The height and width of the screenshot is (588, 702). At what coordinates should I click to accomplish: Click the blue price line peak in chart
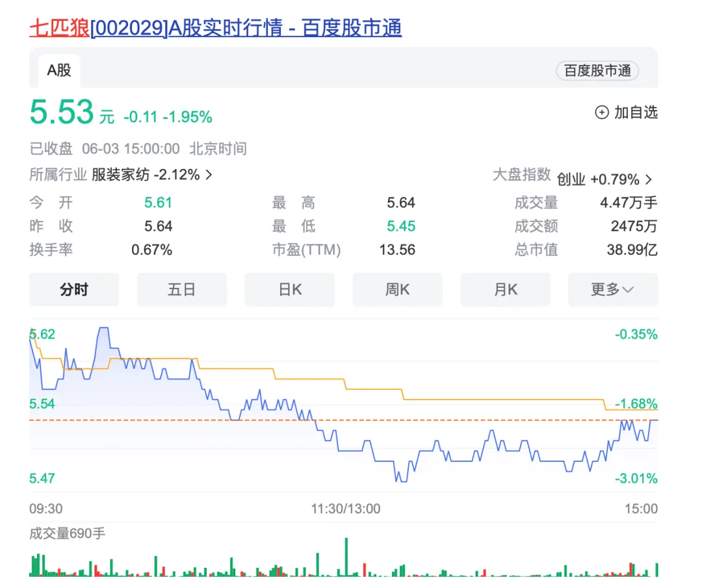[103, 329]
